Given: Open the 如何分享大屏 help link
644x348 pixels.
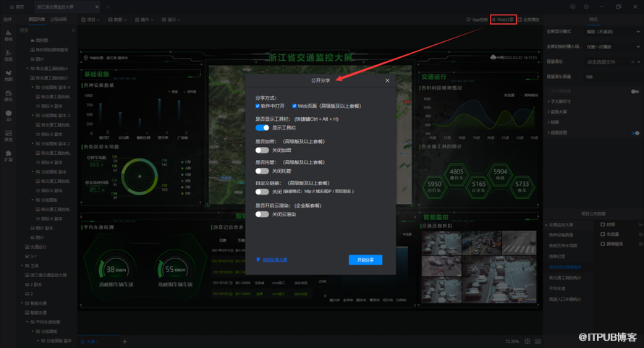Looking at the screenshot, I should (274, 260).
